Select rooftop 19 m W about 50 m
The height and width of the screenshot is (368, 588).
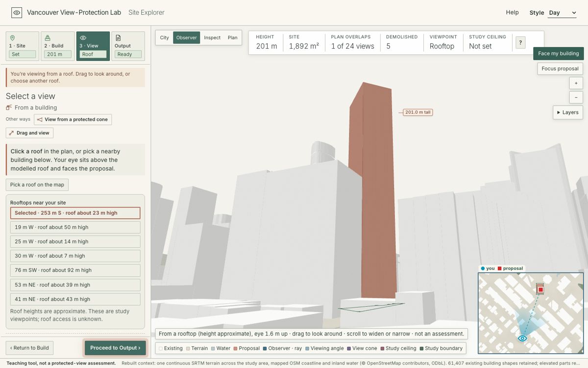click(x=75, y=227)
